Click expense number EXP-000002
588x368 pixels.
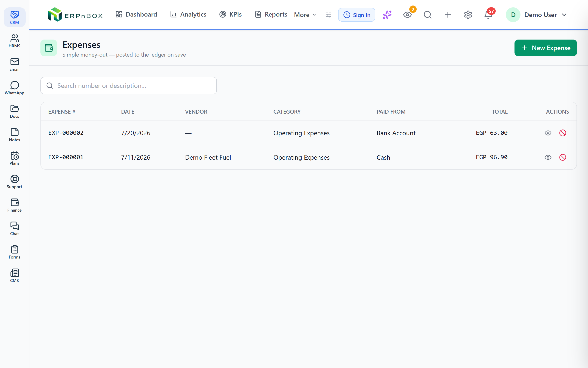66,133
